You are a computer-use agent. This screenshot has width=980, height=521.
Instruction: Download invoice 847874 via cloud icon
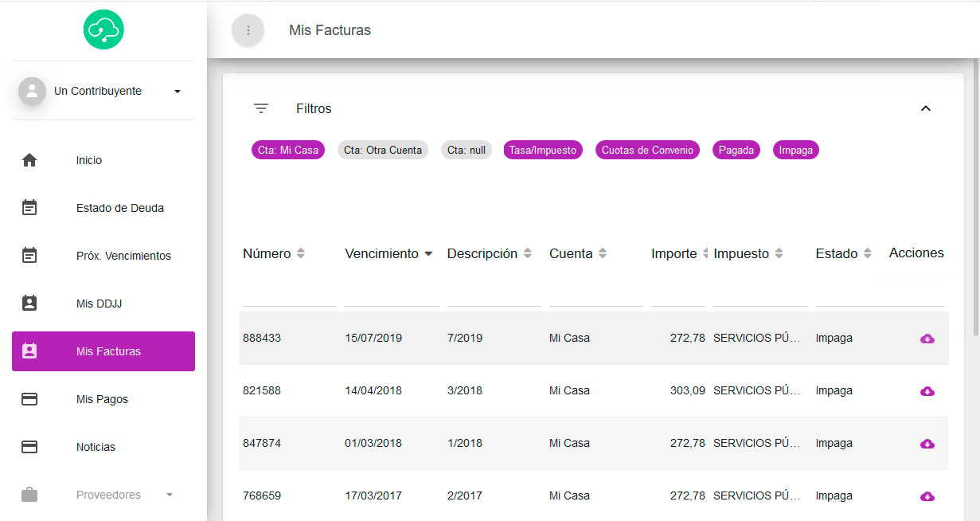click(927, 444)
